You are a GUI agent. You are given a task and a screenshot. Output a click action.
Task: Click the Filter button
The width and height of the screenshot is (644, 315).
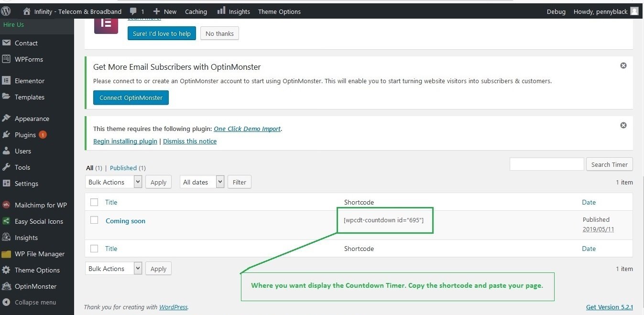[x=240, y=182]
